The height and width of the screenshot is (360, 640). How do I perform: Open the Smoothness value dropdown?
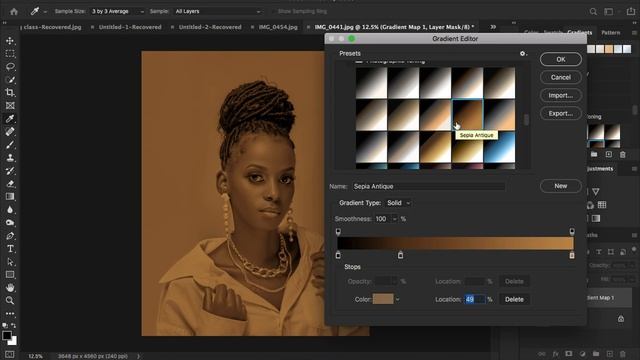pos(395,219)
